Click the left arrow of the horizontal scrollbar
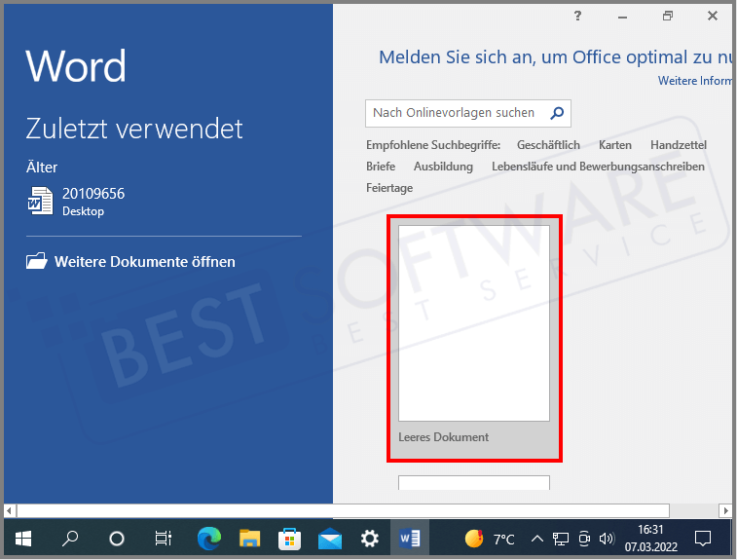Viewport: 737px width, 560px height. click(x=9, y=510)
